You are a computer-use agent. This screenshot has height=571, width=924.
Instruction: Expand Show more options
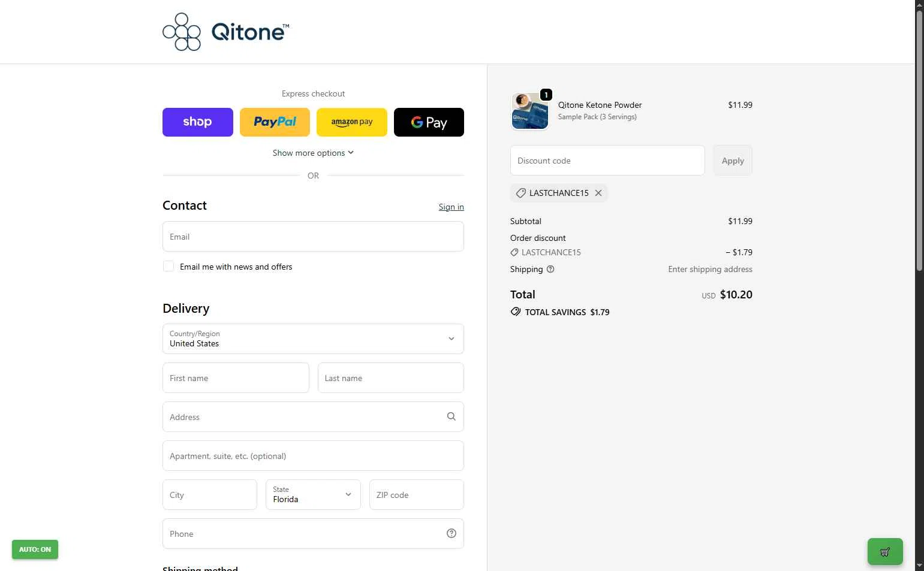(x=313, y=153)
